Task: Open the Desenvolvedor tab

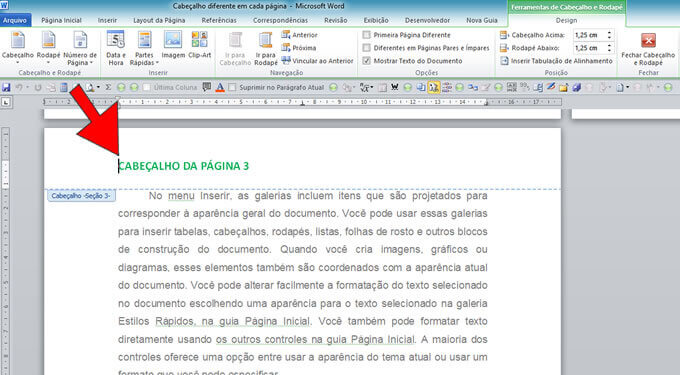Action: (427, 20)
